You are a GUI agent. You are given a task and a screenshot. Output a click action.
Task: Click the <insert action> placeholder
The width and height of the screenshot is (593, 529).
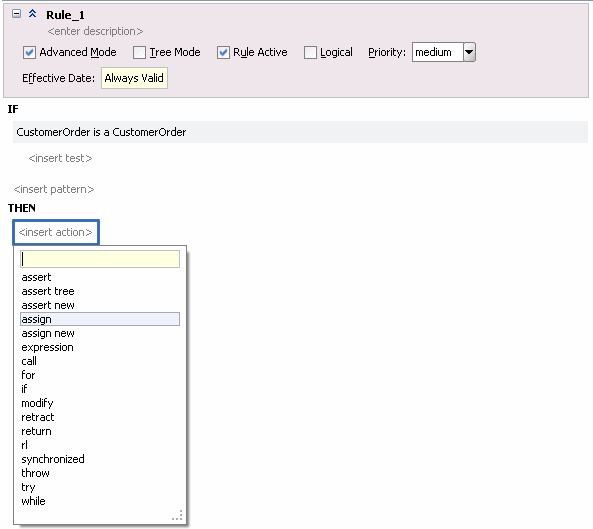pos(56,232)
